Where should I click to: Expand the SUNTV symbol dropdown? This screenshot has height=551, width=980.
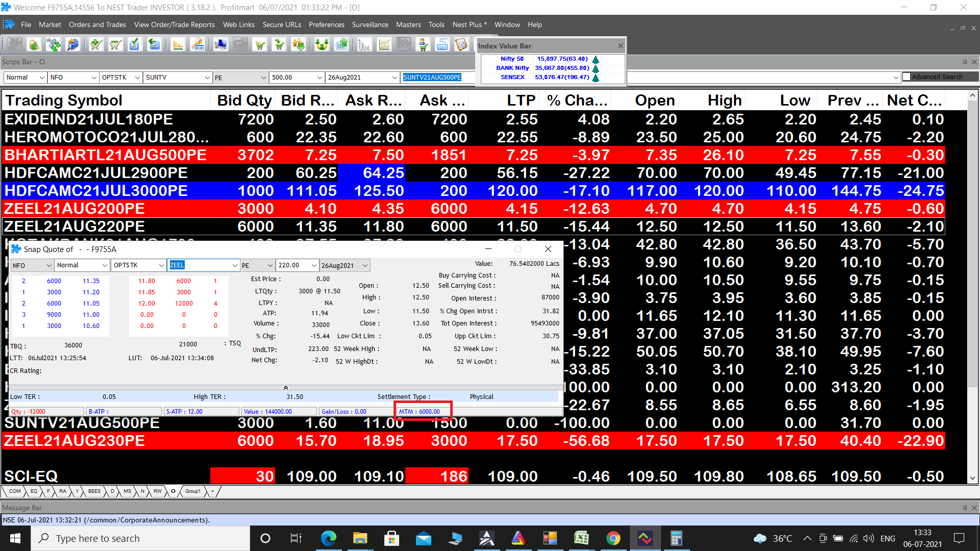[207, 78]
